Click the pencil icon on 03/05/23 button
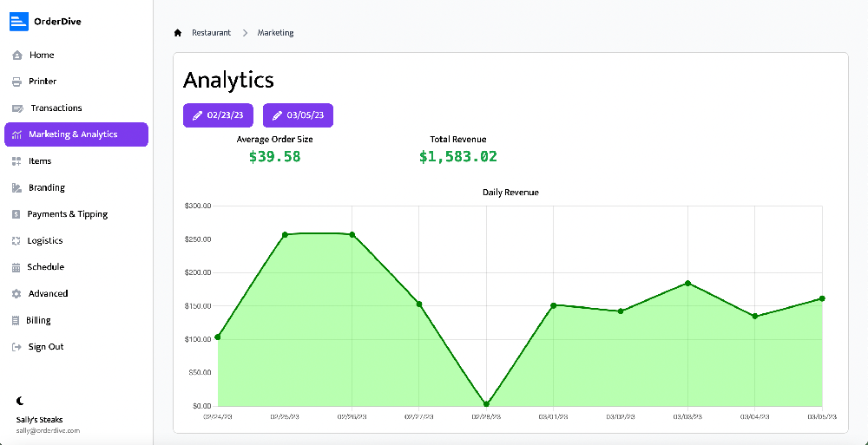868x445 pixels. point(276,115)
